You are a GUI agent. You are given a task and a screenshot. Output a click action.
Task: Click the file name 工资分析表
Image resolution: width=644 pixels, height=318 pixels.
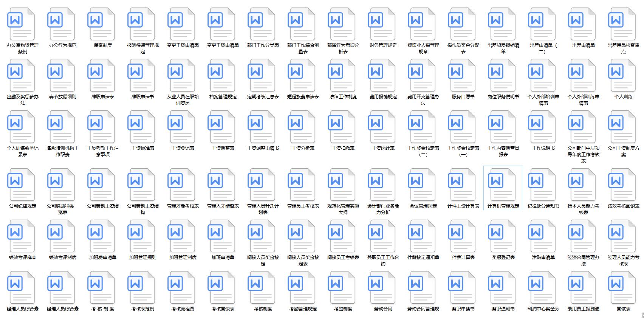coord(303,148)
